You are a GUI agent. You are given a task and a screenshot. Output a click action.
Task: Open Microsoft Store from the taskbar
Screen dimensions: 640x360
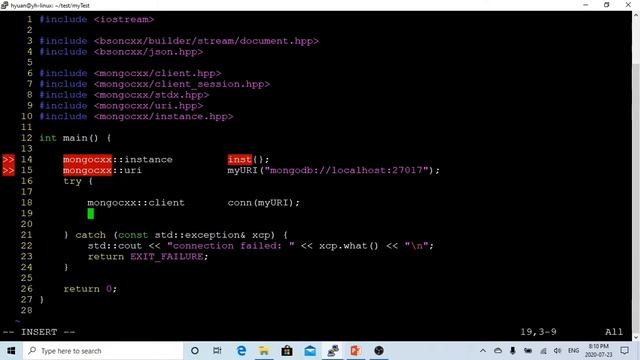pos(287,351)
